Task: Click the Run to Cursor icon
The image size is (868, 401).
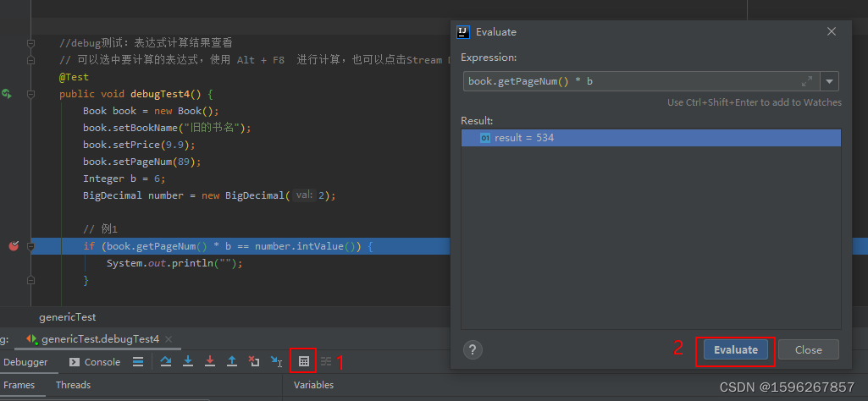Action: [x=276, y=362]
